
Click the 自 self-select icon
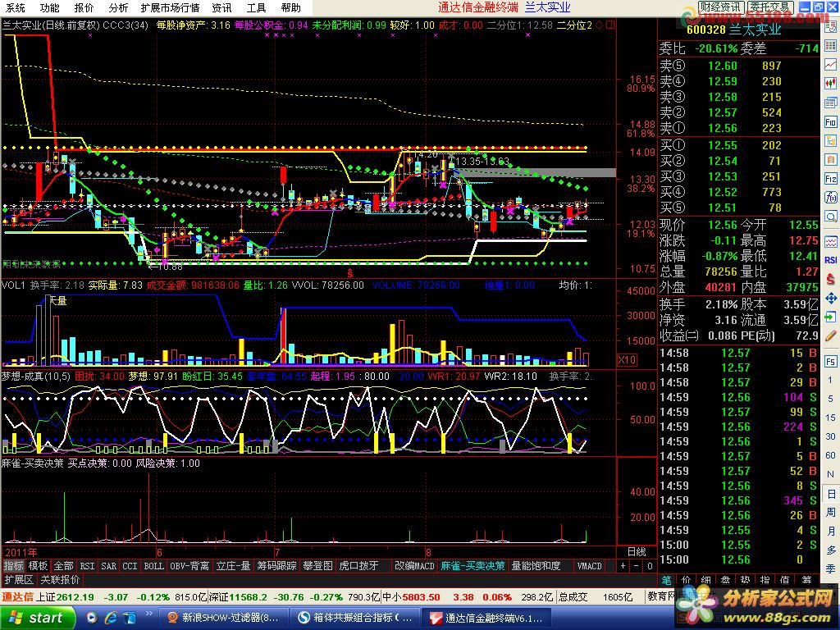[x=831, y=160]
